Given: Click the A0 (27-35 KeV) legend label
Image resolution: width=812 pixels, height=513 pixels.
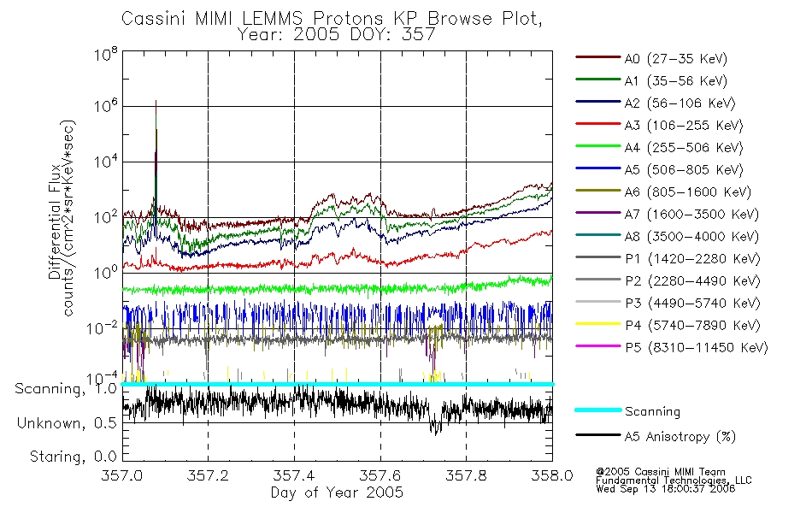Looking at the screenshot, I should [x=676, y=58].
